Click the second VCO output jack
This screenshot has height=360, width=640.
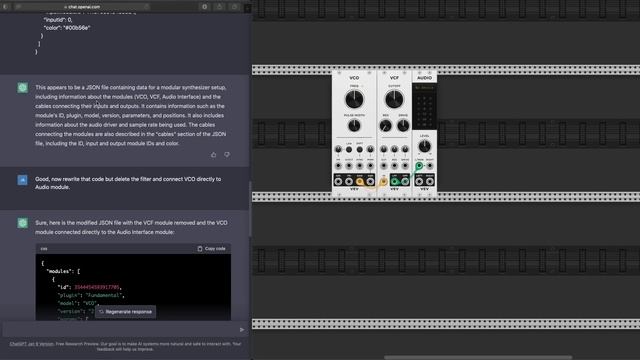point(349,181)
